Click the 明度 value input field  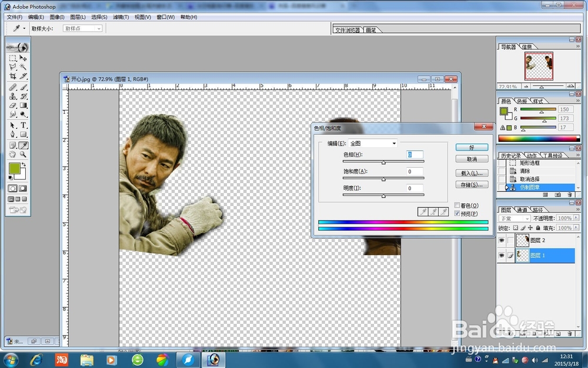click(415, 188)
